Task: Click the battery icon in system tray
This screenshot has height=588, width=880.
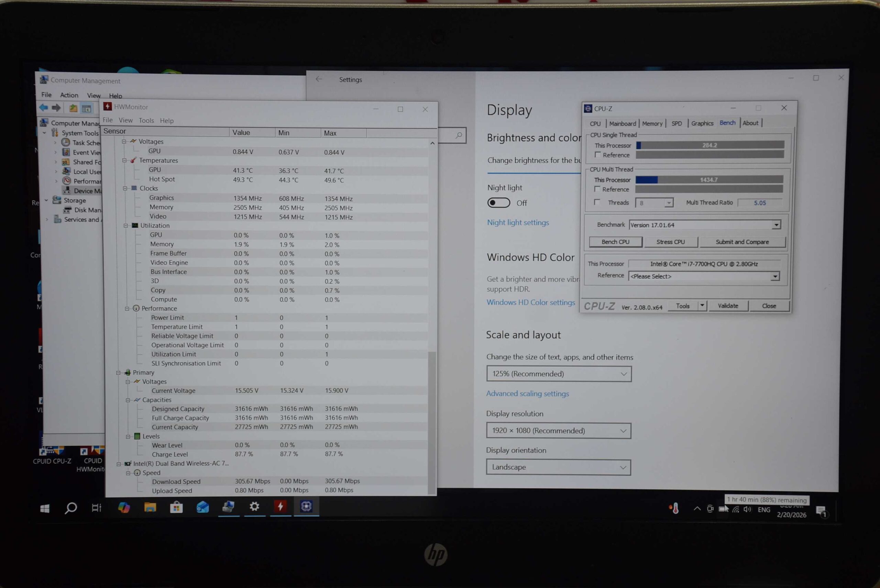Action: (722, 509)
